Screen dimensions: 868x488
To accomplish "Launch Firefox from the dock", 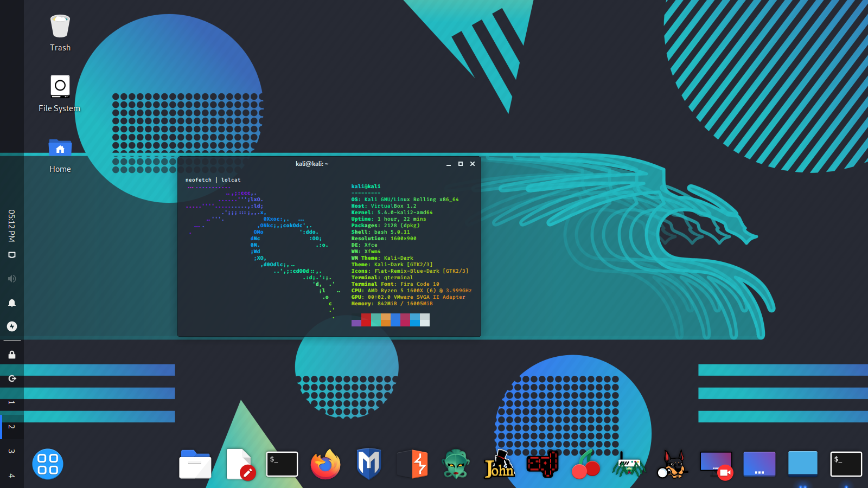I will (x=325, y=464).
